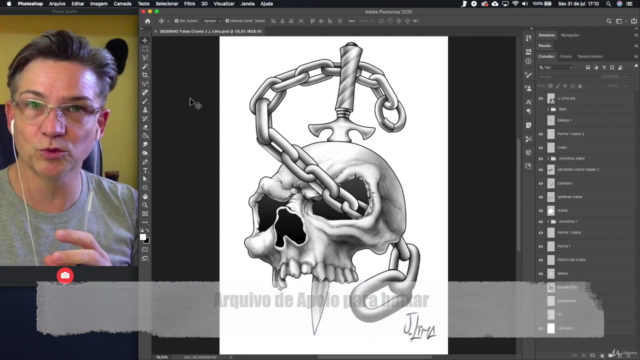
Task: Select the Magic Wand tool
Action: point(145,66)
